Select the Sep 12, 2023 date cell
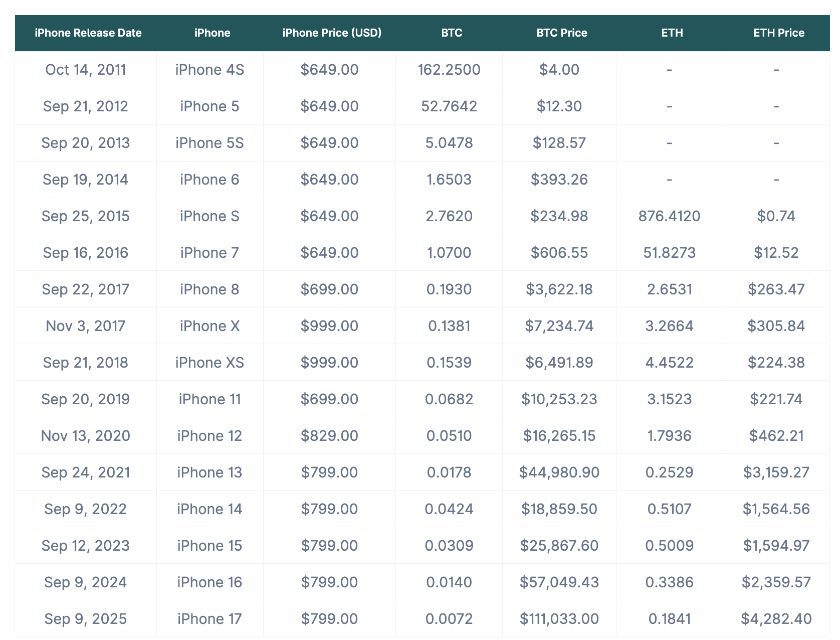This screenshot has width=840, height=640. coord(86,546)
